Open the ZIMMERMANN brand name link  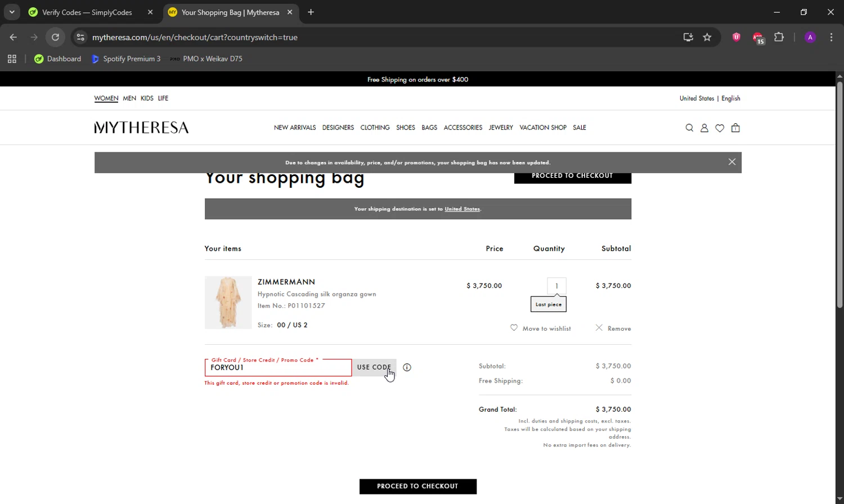pyautogui.click(x=286, y=282)
